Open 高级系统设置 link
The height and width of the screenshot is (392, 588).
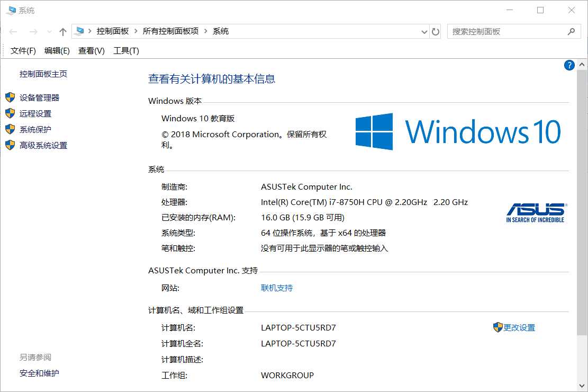43,145
